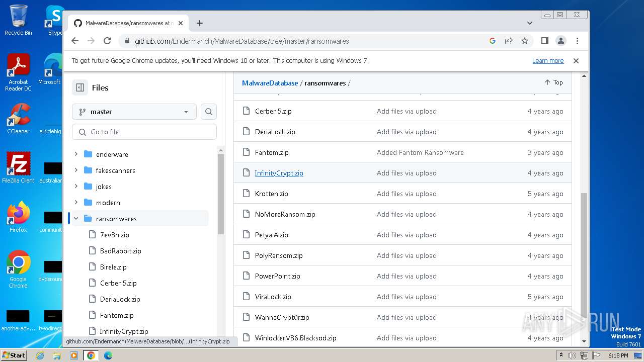The image size is (644, 362).
Task: Open Acrobat Reader DC desktop icon
Action: (18, 73)
